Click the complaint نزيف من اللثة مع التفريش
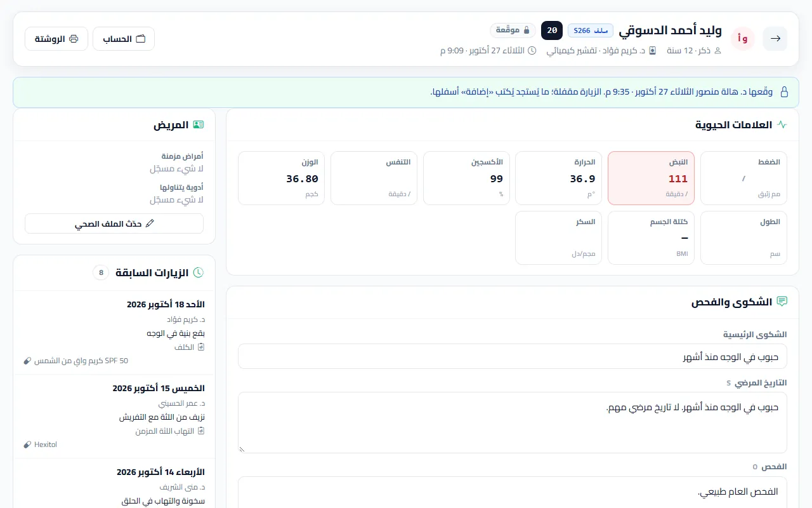 [x=162, y=417]
